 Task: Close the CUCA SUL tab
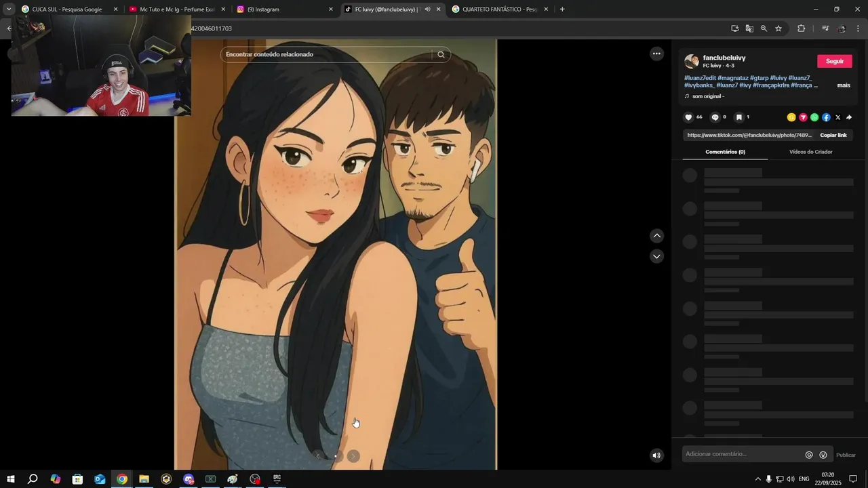(115, 9)
